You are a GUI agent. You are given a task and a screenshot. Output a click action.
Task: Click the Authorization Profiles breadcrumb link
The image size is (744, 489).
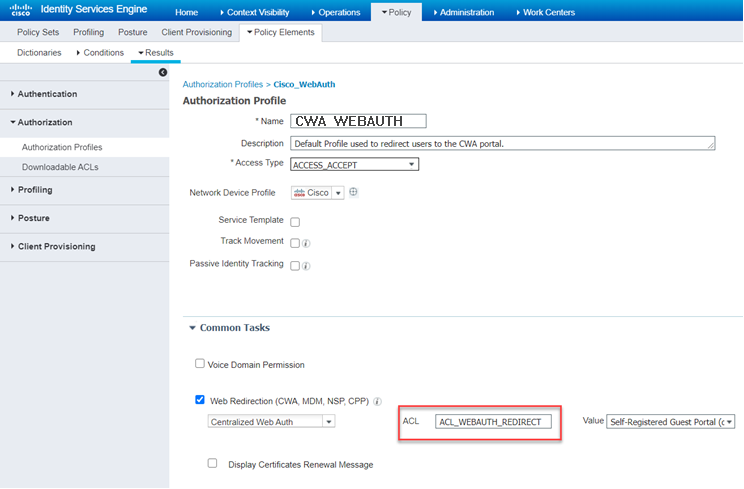point(222,85)
